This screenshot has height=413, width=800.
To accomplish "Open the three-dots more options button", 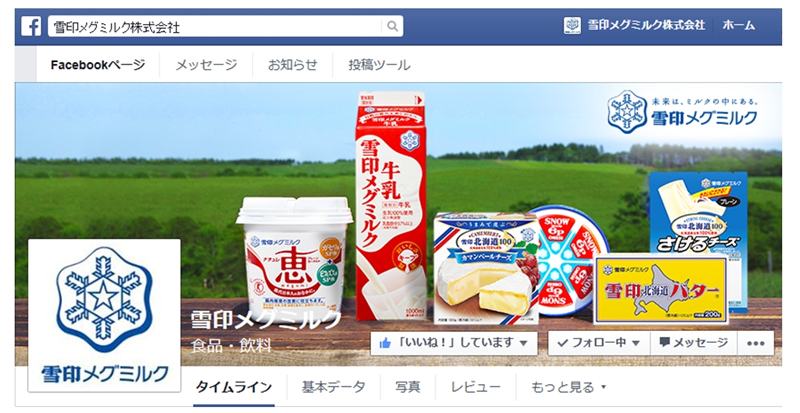I will coord(756,343).
